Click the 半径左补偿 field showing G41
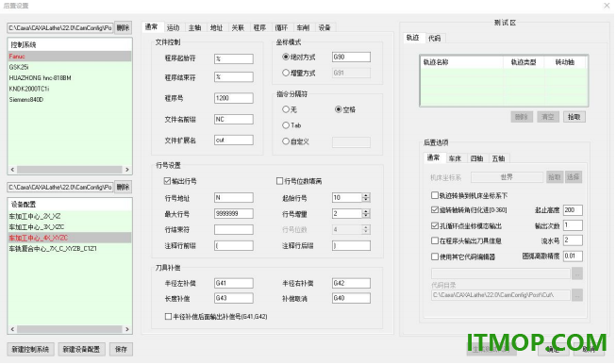 click(x=234, y=283)
